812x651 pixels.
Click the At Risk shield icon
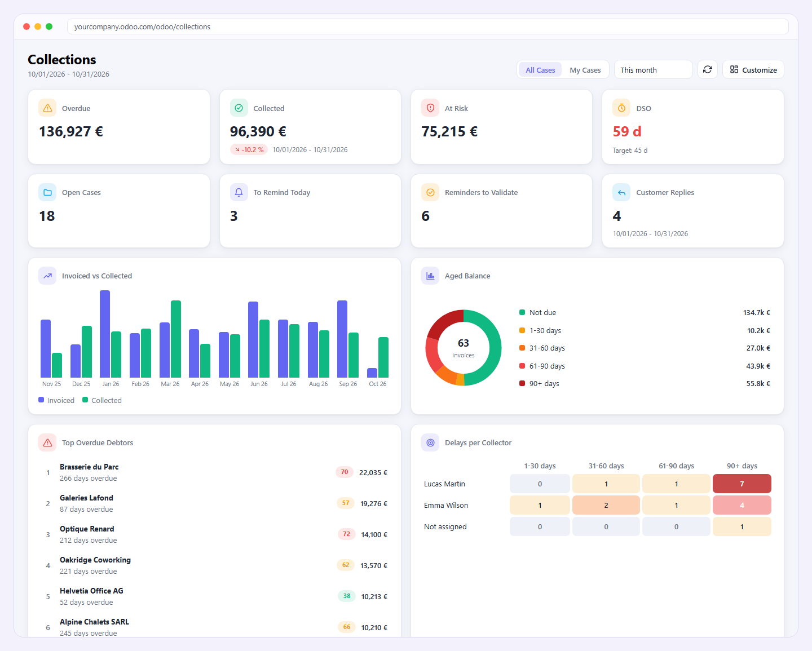tap(430, 108)
